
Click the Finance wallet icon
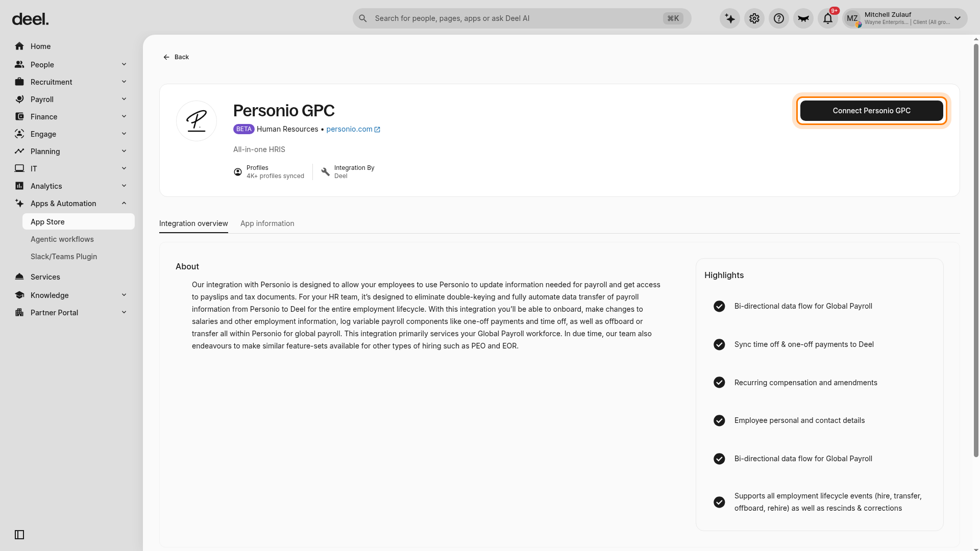[x=19, y=117]
